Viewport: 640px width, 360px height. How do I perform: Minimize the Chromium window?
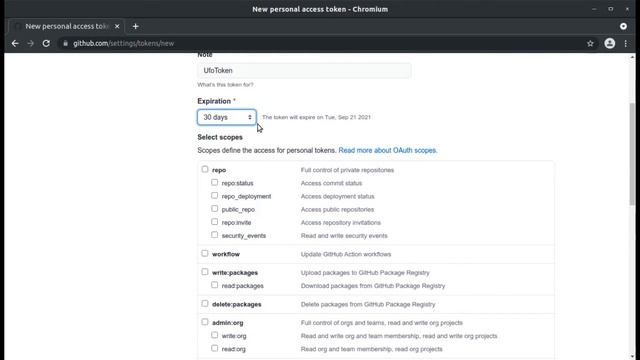tap(594, 9)
